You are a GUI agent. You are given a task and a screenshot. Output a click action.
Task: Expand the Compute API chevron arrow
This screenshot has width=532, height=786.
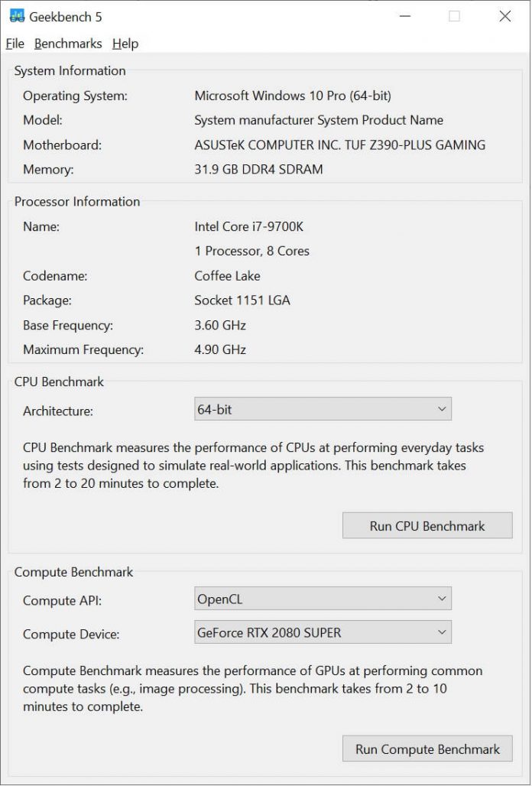[x=442, y=598]
